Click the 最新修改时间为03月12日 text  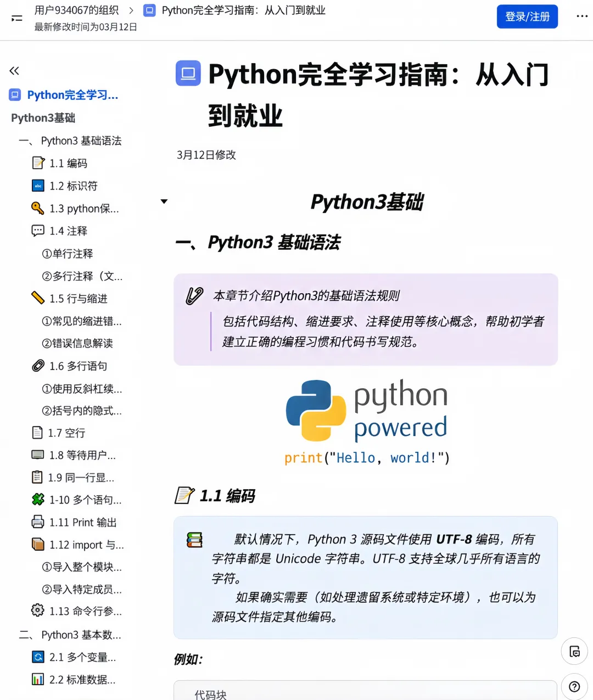coord(86,27)
